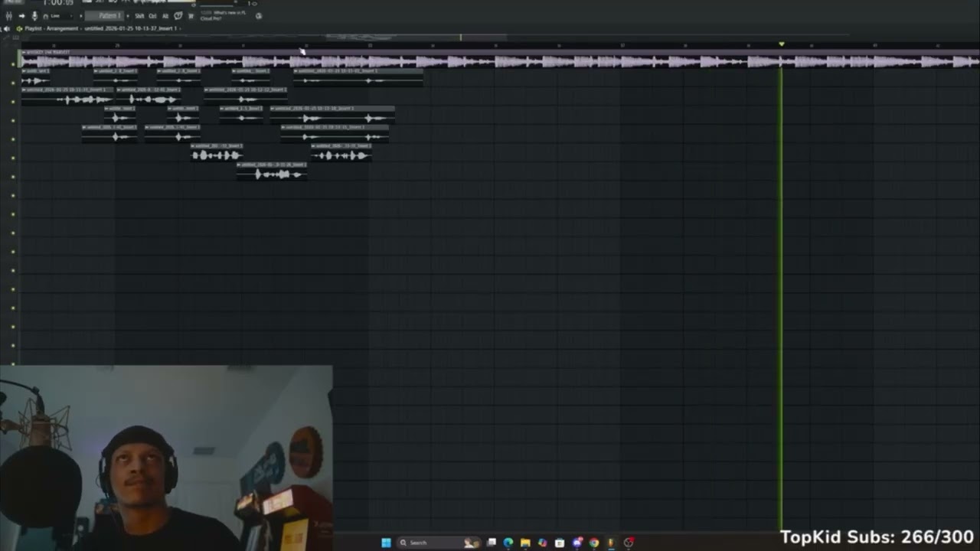The width and height of the screenshot is (980, 551).
Task: Open Task View from the taskbar
Action: (492, 543)
